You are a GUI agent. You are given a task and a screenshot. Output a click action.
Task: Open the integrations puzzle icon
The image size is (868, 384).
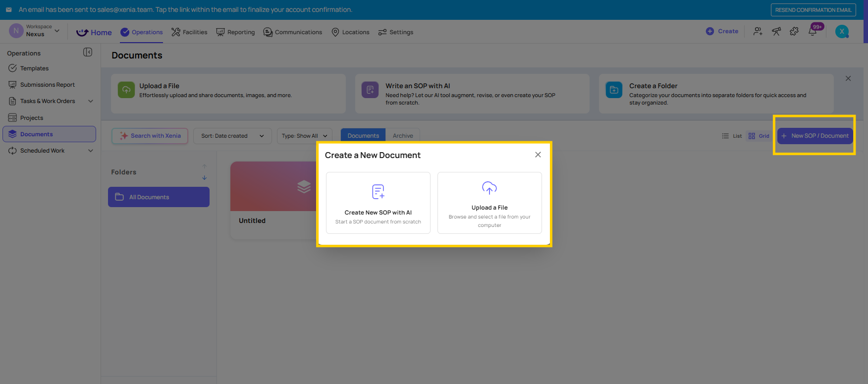tap(794, 31)
